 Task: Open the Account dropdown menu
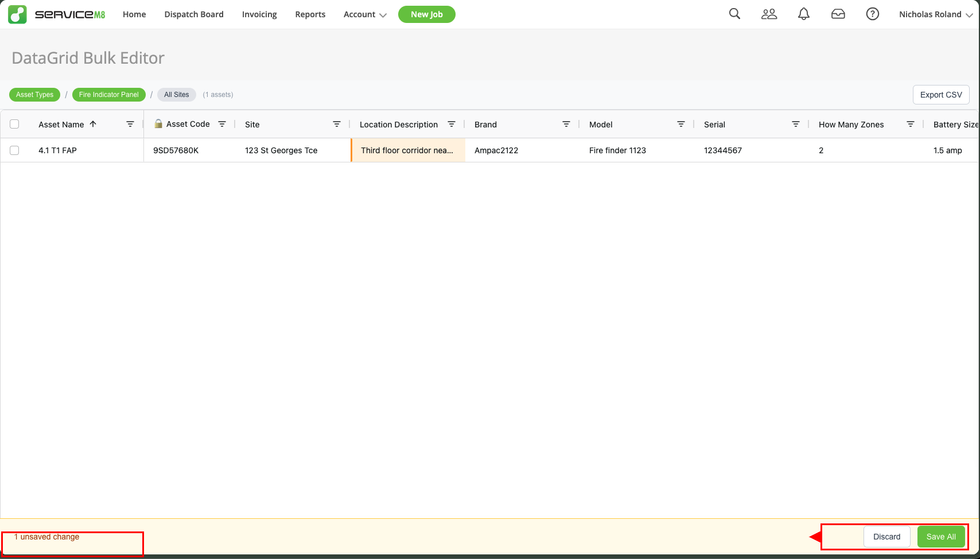364,14
